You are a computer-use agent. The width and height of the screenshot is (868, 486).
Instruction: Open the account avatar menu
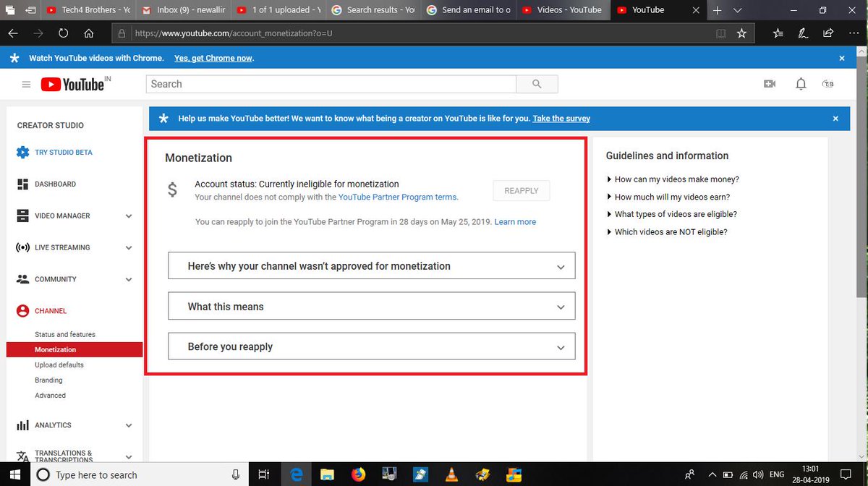coord(828,84)
